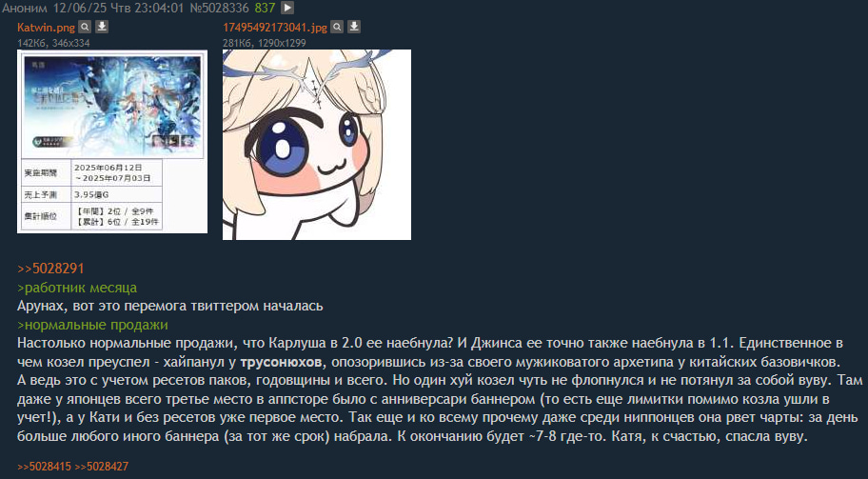The width and height of the screenshot is (868, 479).
Task: Search Katwin.png image via magnifier icon
Action: click(84, 27)
